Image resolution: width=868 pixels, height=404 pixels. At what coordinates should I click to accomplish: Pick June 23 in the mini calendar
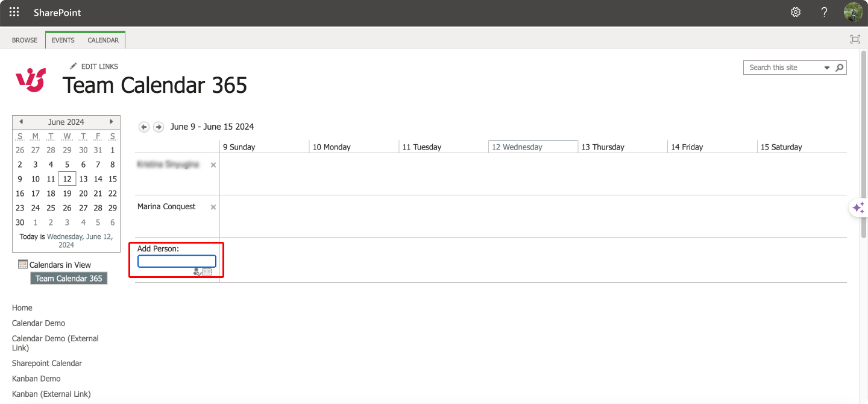pyautogui.click(x=20, y=208)
